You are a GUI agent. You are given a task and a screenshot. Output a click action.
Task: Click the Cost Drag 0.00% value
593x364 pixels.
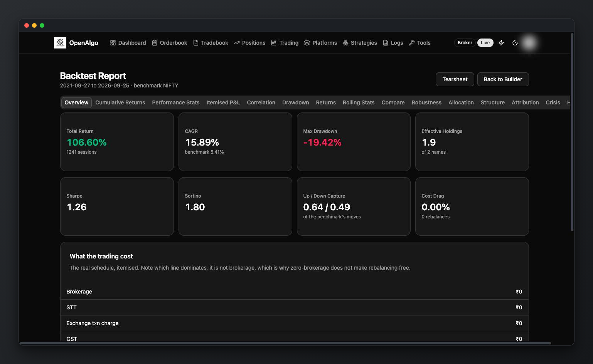point(436,207)
